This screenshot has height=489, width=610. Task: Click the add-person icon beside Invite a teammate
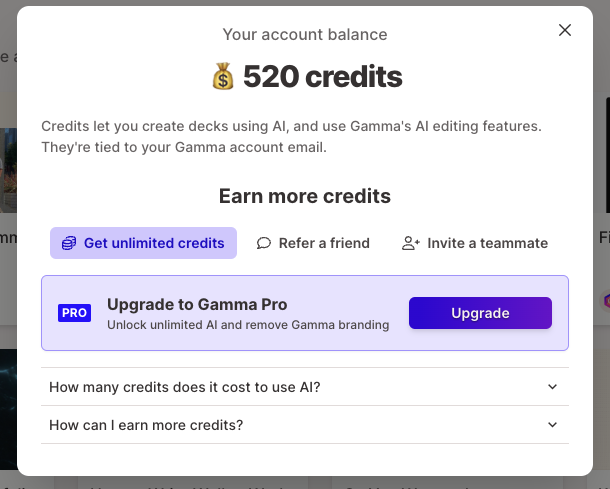[410, 243]
